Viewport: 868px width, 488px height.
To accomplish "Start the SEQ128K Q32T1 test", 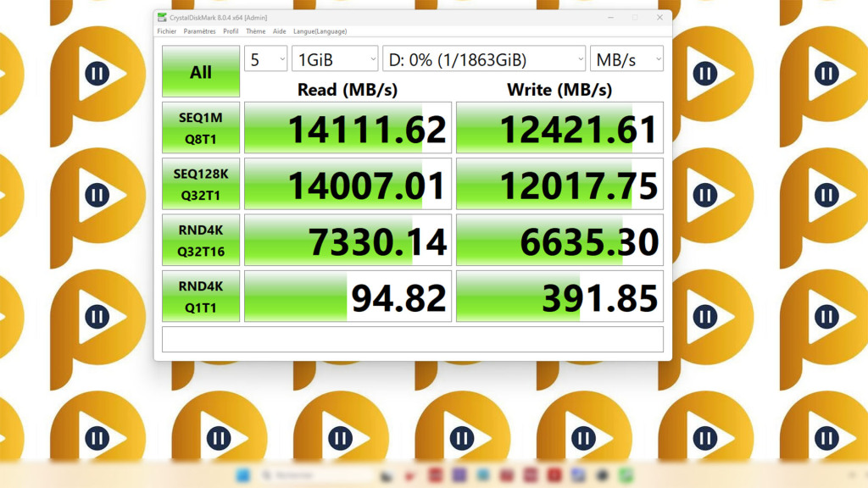I will tap(200, 184).
